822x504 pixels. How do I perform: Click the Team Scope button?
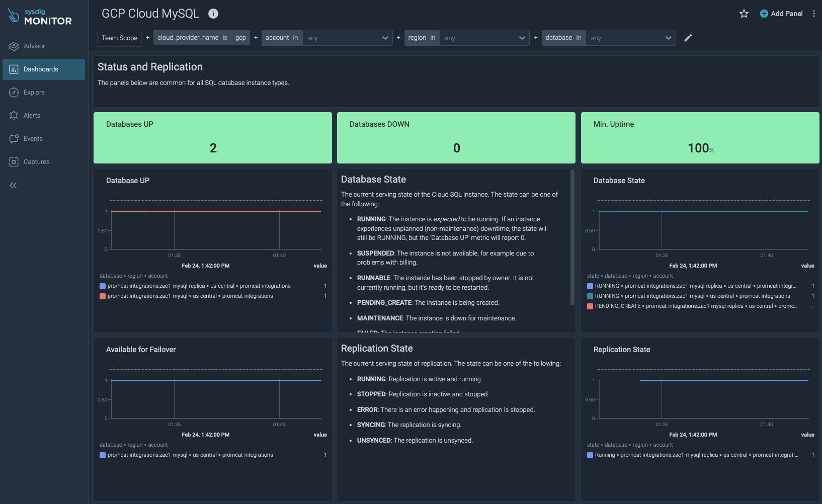(119, 38)
